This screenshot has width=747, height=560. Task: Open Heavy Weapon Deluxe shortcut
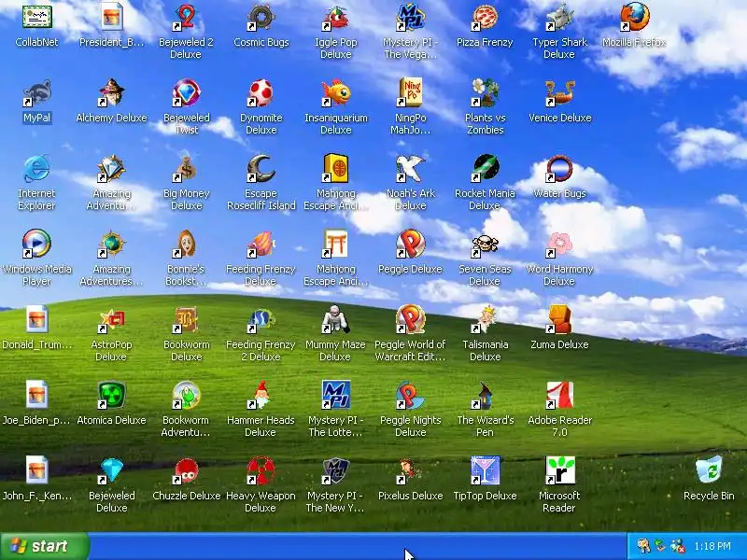coord(261,470)
